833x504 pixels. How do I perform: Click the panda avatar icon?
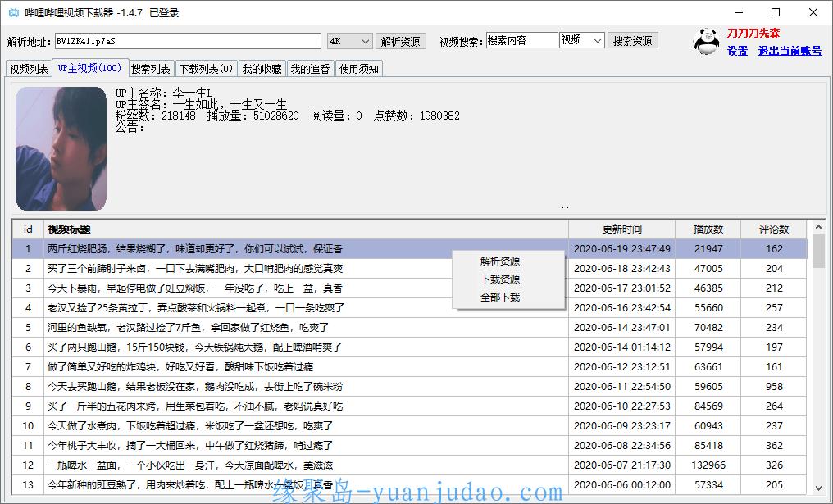pyautogui.click(x=707, y=42)
